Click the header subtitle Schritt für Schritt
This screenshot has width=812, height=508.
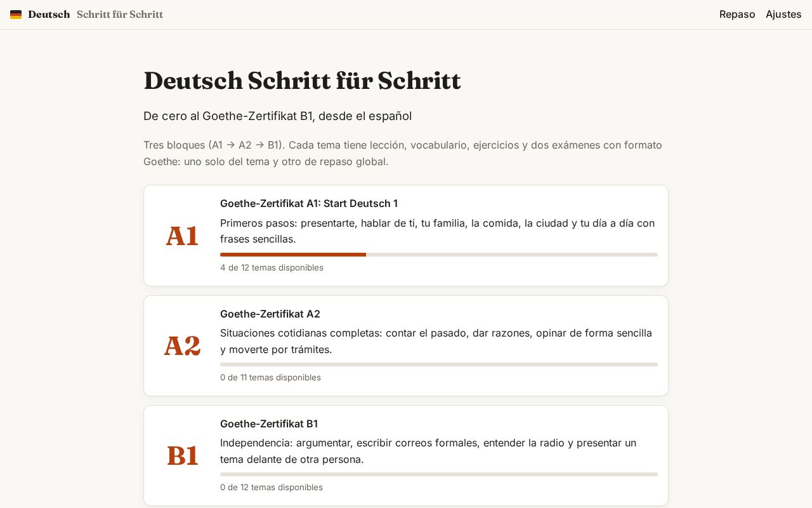pos(120,14)
